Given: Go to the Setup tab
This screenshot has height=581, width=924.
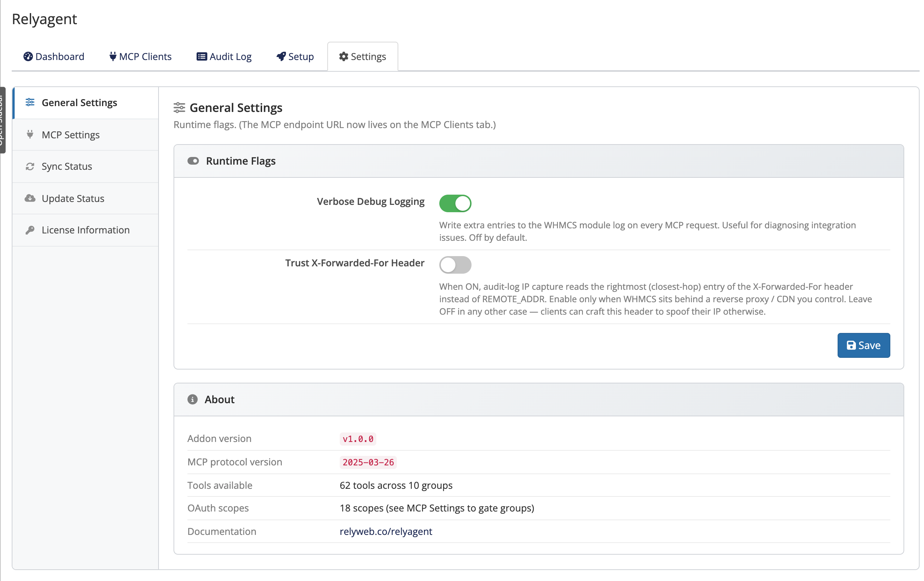Looking at the screenshot, I should [295, 56].
